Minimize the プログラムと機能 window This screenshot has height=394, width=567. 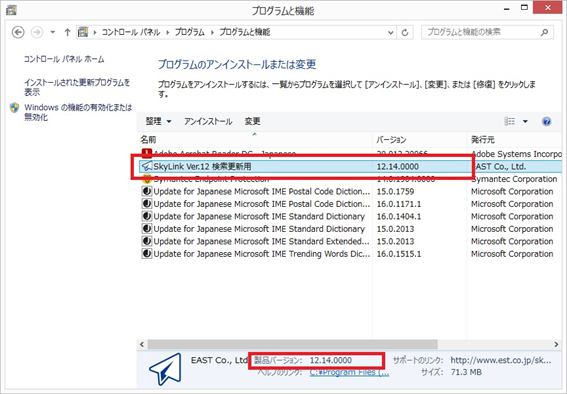point(506,9)
